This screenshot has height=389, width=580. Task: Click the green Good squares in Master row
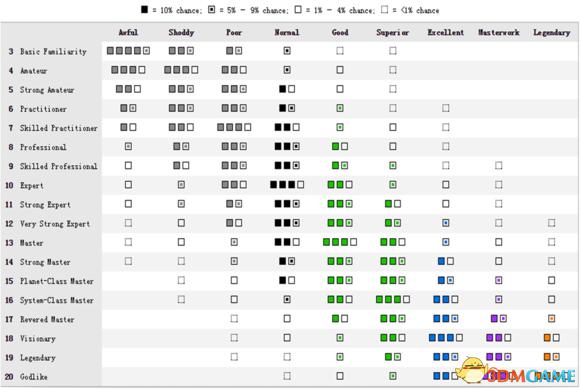[x=340, y=242]
